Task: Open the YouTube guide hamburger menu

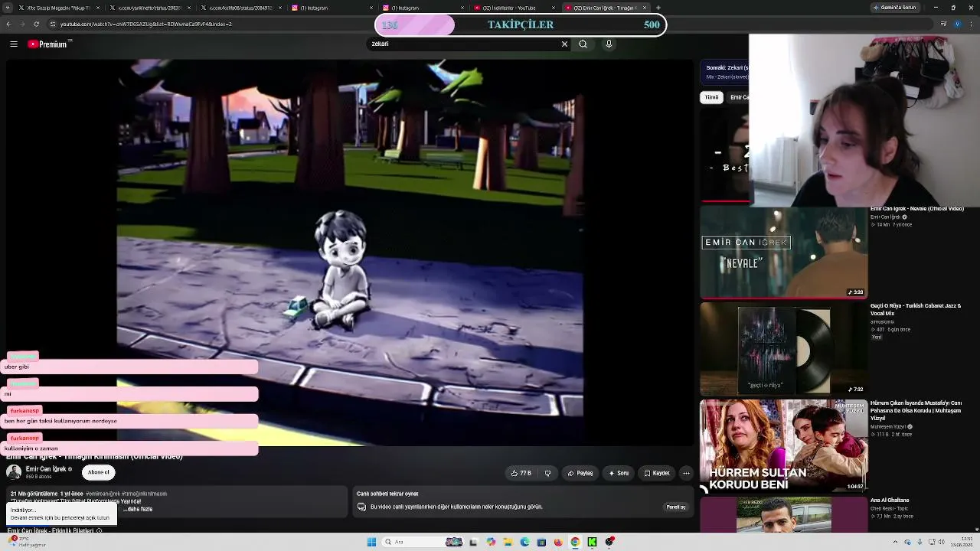Action: click(x=13, y=44)
